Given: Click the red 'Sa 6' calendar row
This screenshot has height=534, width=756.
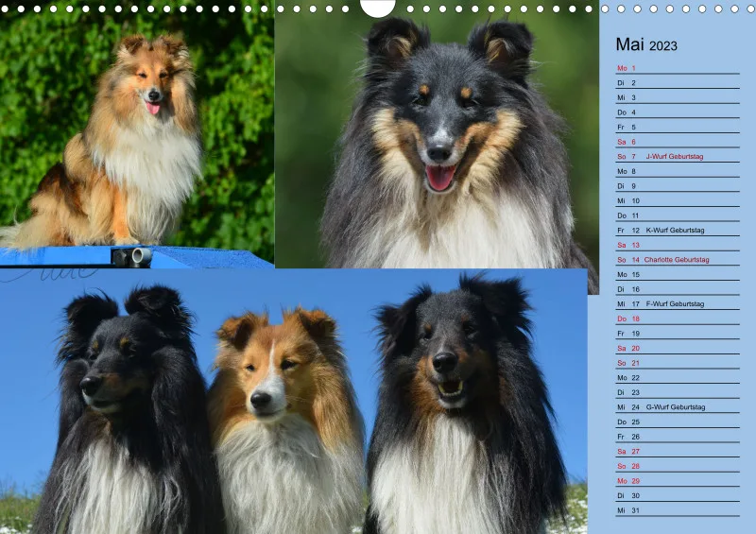Looking at the screenshot, I should [678, 142].
